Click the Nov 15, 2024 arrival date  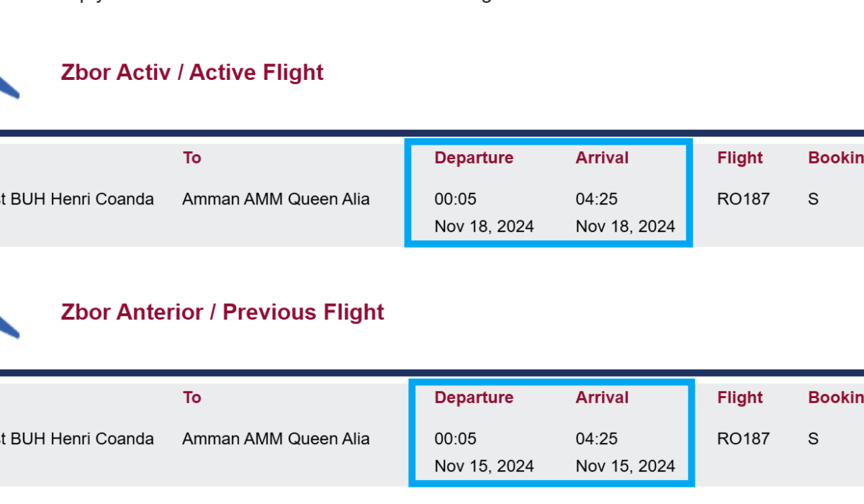click(x=625, y=467)
